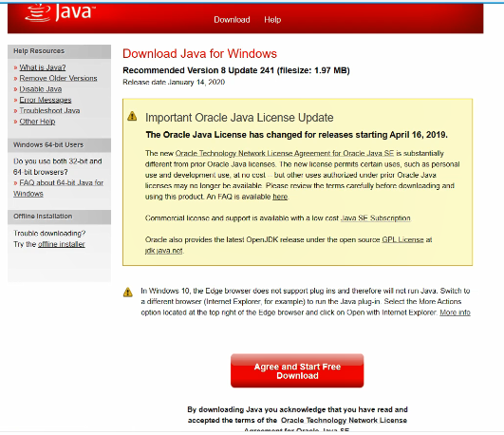Viewport: 504px width, 435px height.
Task: Click the offline installer link
Action: [62, 244]
